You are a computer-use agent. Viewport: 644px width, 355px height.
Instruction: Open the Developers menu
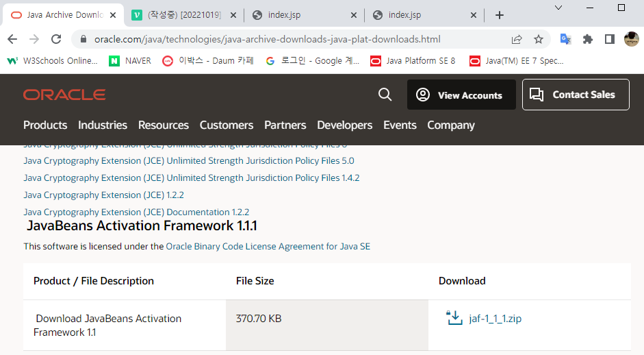(x=345, y=125)
